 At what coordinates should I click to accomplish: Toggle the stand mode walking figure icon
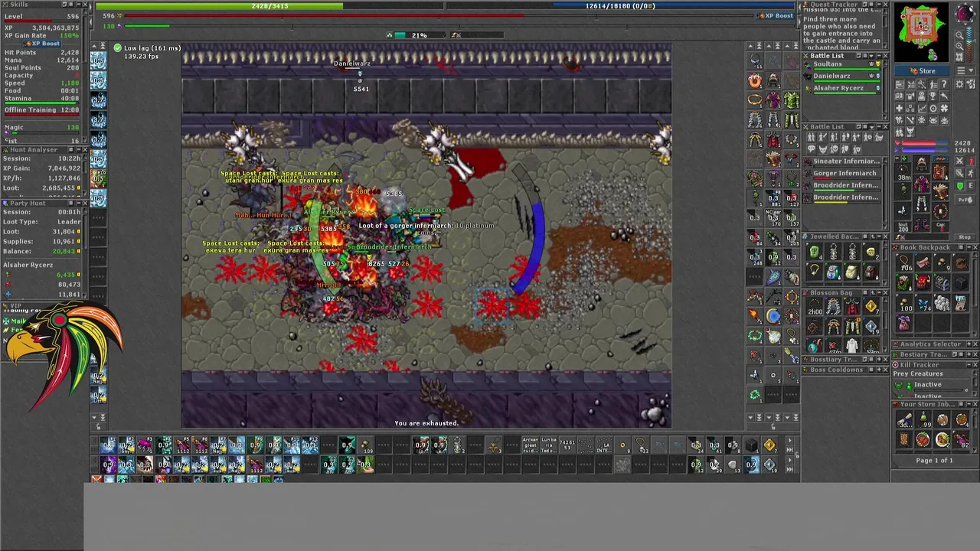(970, 174)
